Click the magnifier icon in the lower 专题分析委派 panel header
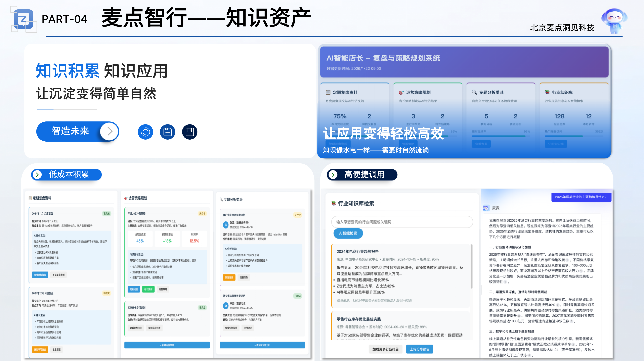Viewport: 644px width, 361px height. 221,199
